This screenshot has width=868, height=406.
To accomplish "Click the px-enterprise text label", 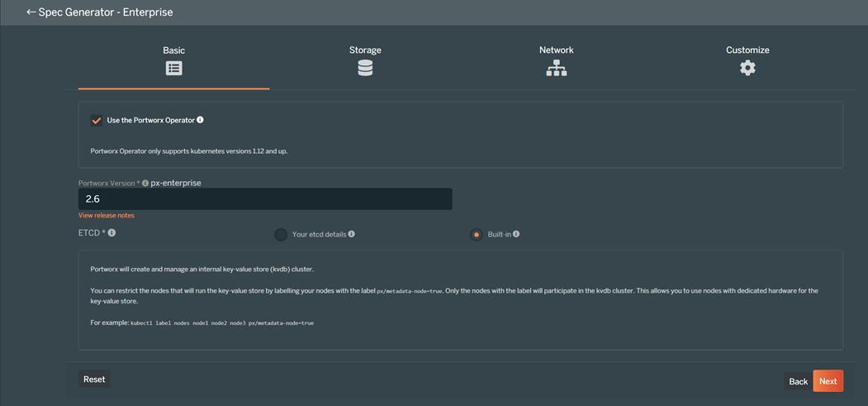I will click(x=175, y=183).
